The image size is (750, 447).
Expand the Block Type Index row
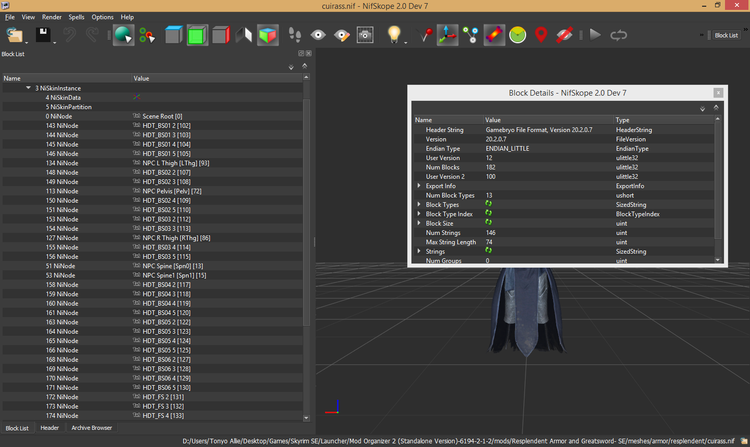419,214
